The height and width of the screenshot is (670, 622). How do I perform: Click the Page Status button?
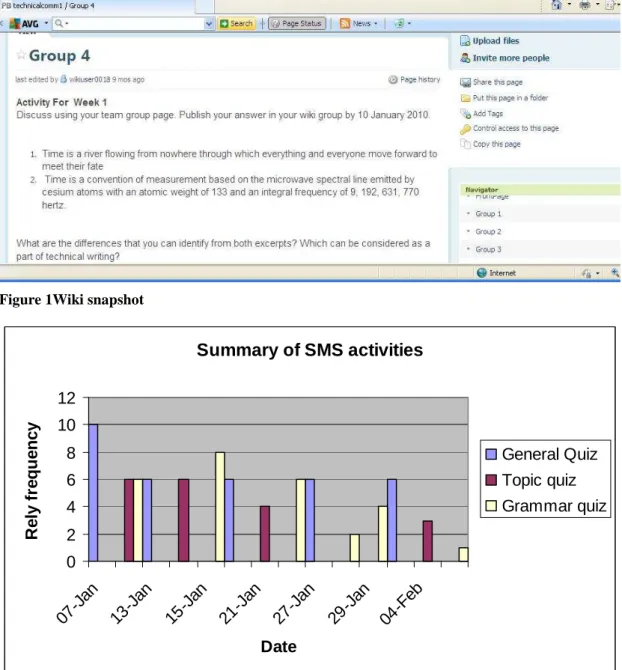click(297, 24)
